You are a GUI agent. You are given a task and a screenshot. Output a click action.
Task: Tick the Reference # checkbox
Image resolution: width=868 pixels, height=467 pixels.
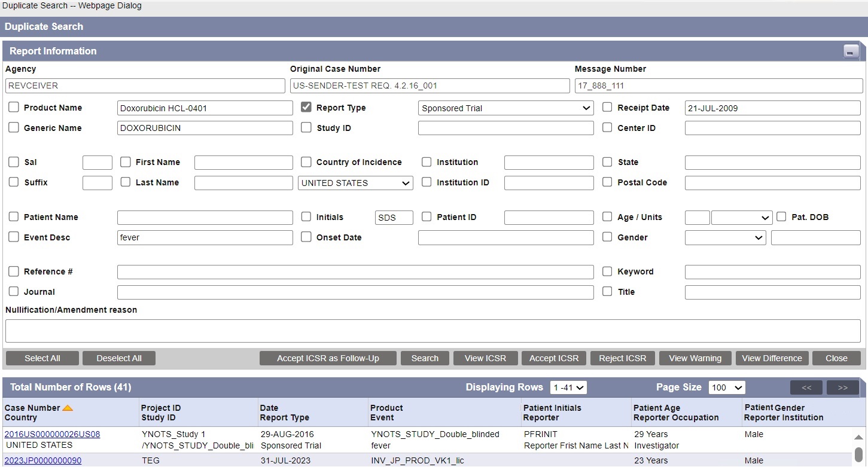(x=14, y=271)
